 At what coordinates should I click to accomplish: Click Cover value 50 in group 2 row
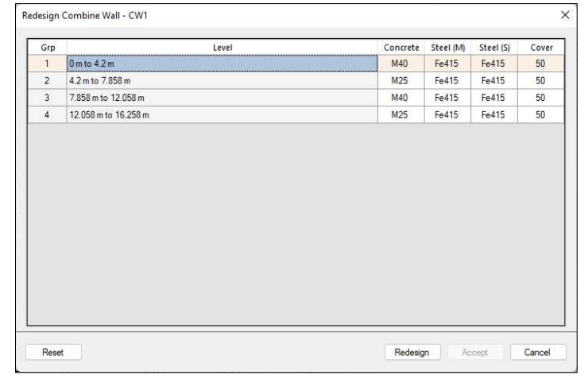(541, 80)
